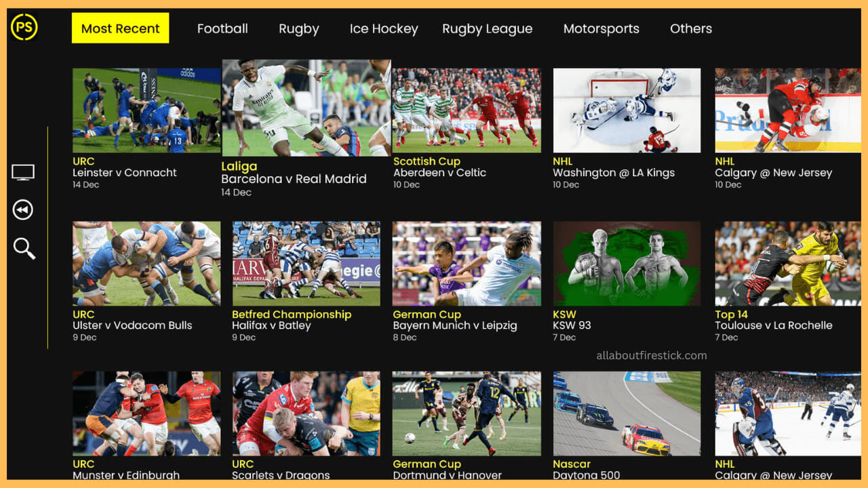
Task: Open the Others category tab
Action: tap(691, 28)
